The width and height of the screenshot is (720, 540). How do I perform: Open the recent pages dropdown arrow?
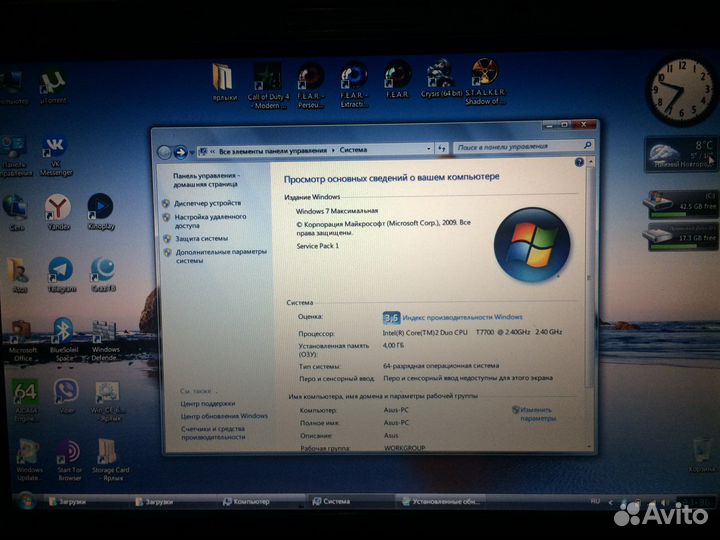[x=192, y=153]
